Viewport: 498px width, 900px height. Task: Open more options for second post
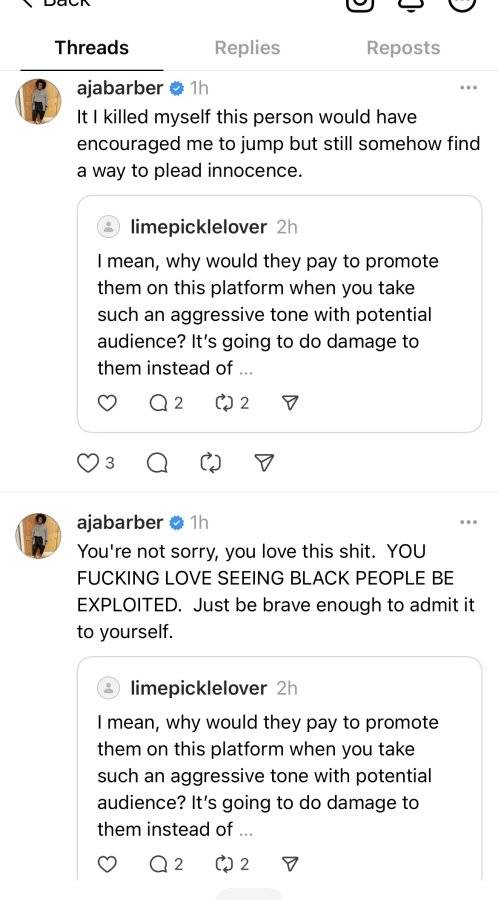(x=468, y=522)
